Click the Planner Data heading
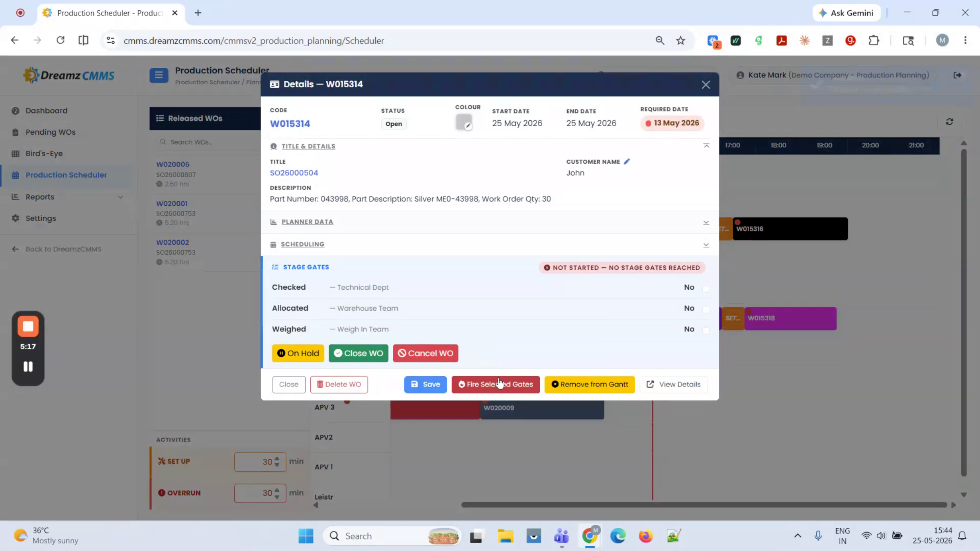Viewport: 980px width, 551px height. [x=307, y=222]
